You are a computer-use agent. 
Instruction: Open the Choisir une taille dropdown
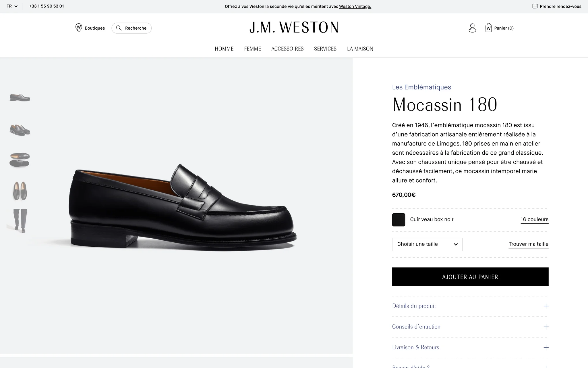[427, 244]
